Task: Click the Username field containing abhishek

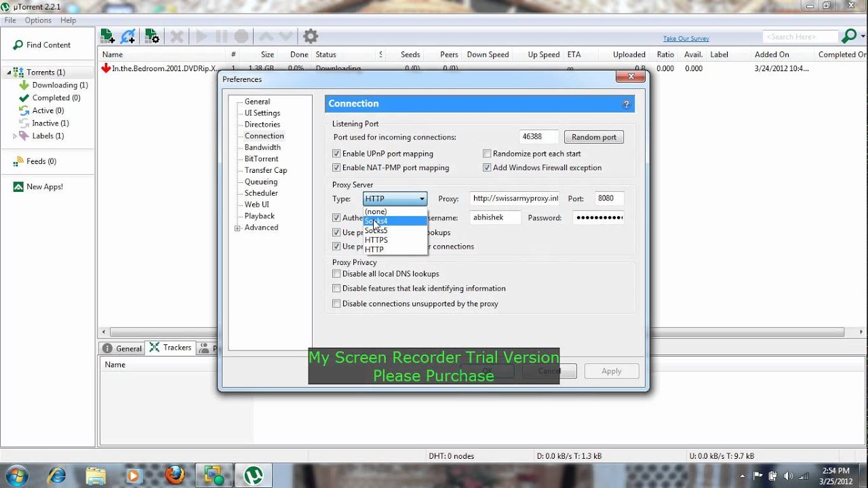Action: (x=495, y=218)
